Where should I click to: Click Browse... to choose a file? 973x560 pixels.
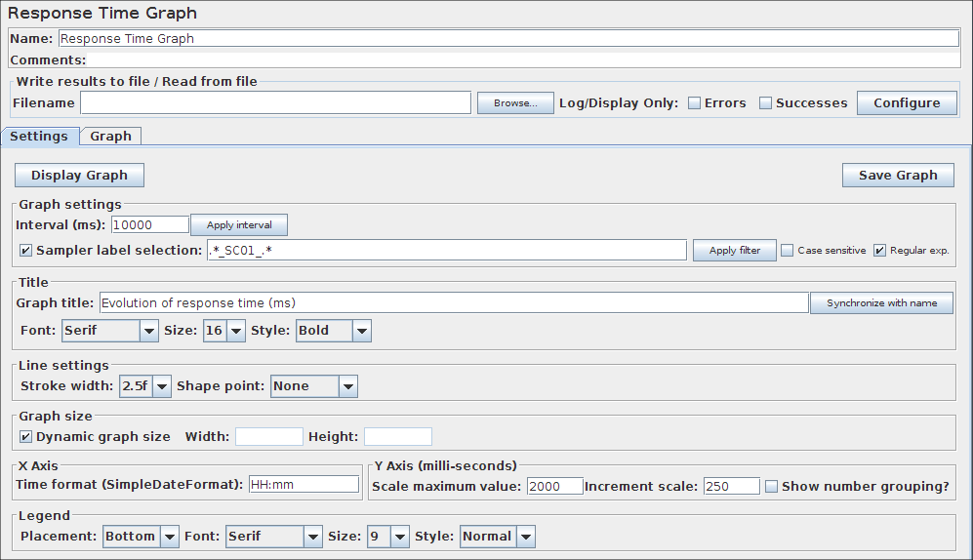[x=515, y=103]
